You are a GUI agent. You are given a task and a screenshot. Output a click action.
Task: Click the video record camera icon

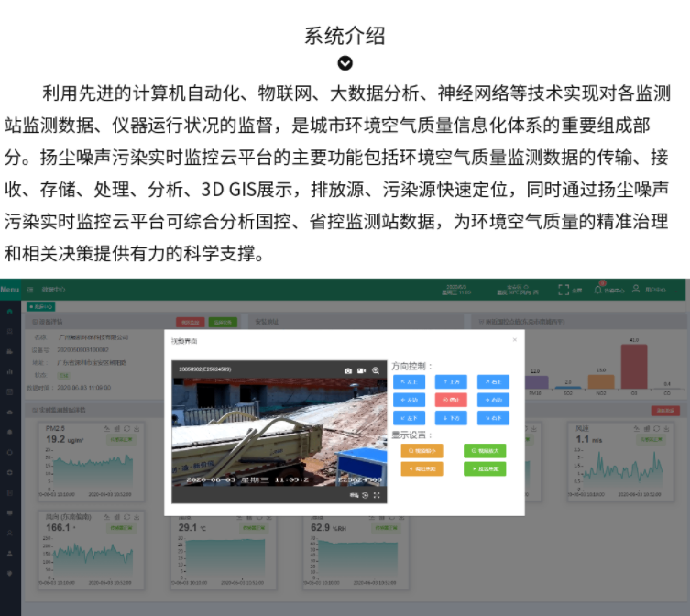[362, 370]
